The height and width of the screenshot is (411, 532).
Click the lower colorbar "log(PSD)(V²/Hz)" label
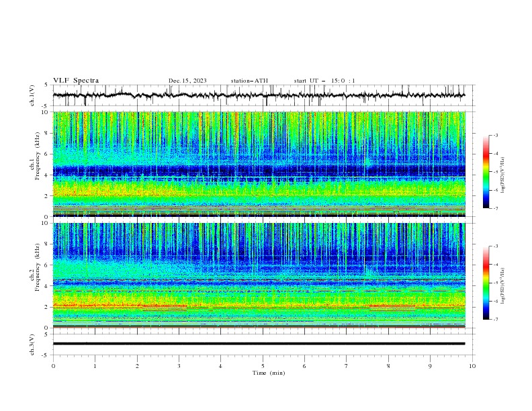[x=502, y=286]
